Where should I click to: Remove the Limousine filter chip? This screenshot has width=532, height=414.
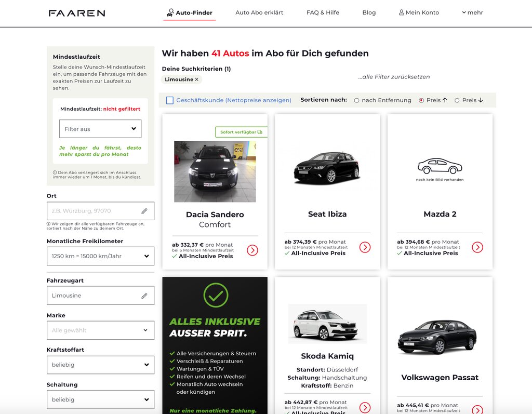196,79
